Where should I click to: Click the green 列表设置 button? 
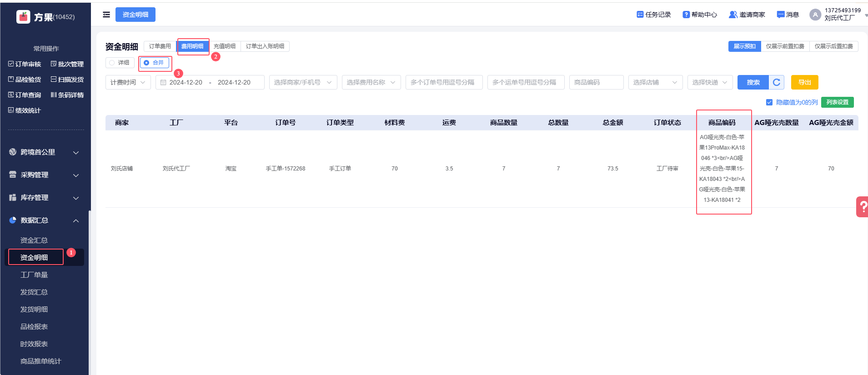click(837, 102)
